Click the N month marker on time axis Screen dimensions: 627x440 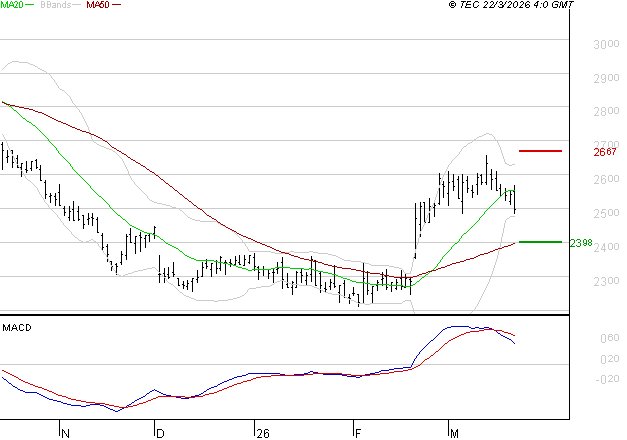click(x=66, y=434)
